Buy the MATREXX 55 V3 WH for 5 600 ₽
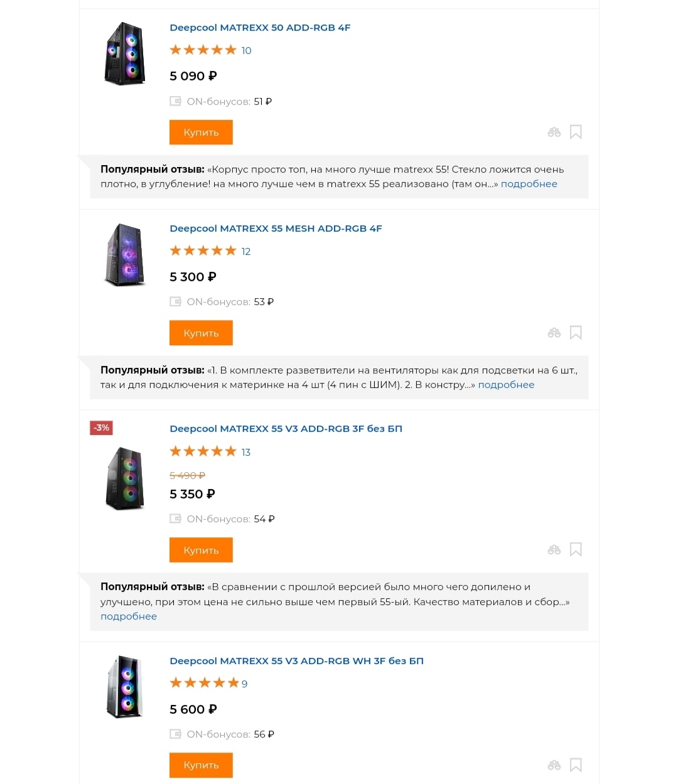 pyautogui.click(x=201, y=765)
